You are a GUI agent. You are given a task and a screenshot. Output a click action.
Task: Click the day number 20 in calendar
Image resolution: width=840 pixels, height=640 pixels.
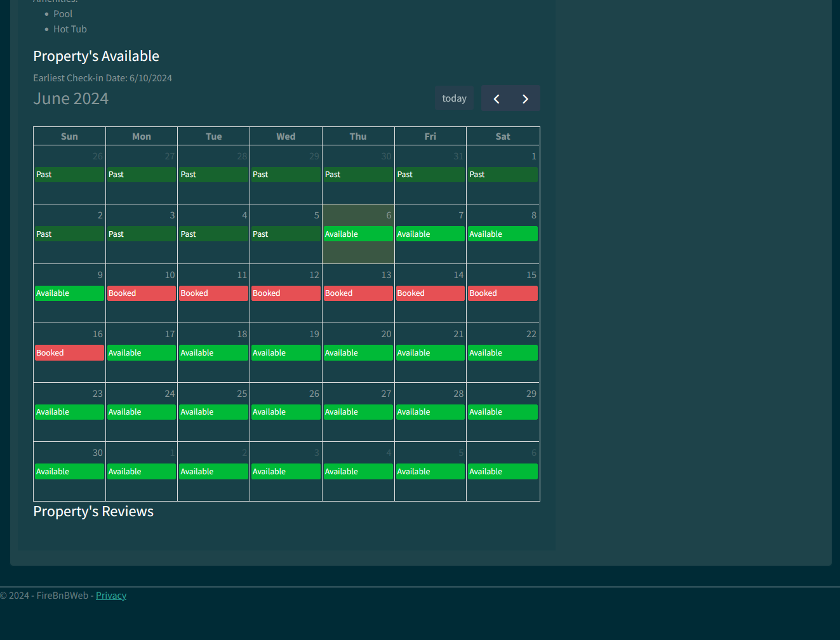pos(386,334)
